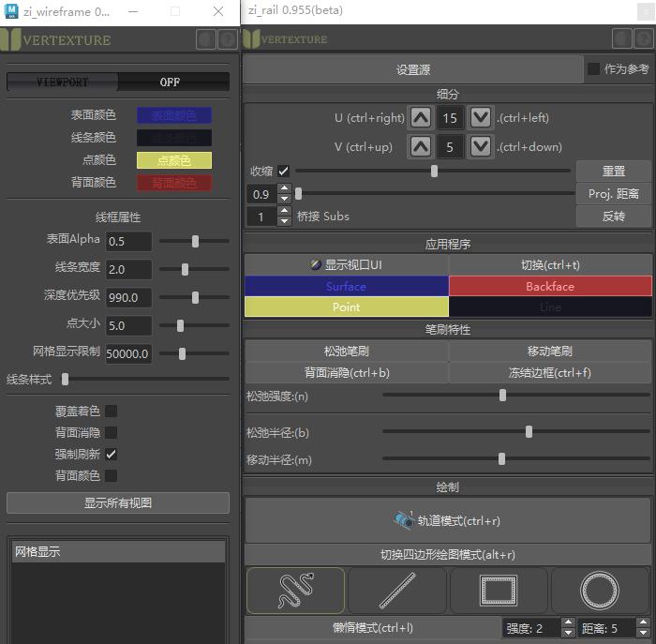Click the U subdivision up arrow
Screen dimensions: 656x644
coord(421,118)
